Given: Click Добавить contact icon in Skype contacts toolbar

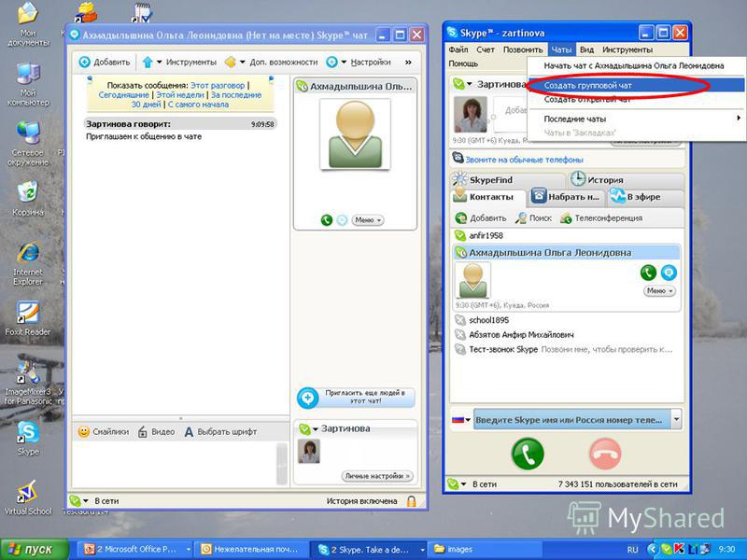Looking at the screenshot, I should pos(480,218).
